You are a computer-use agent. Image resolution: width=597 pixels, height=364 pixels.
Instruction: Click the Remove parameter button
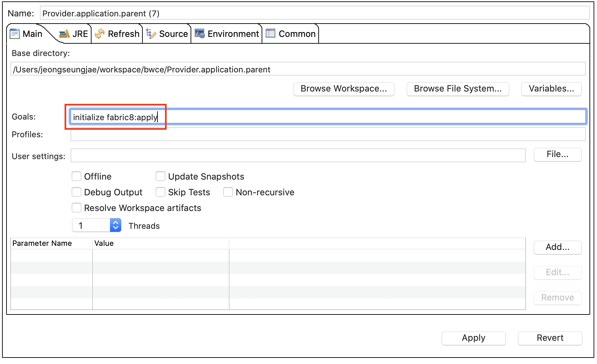(557, 298)
